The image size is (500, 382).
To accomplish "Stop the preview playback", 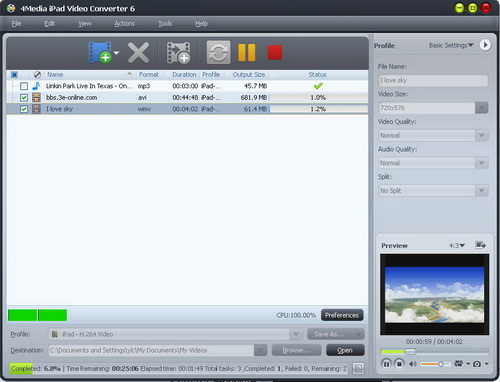I will (399, 364).
